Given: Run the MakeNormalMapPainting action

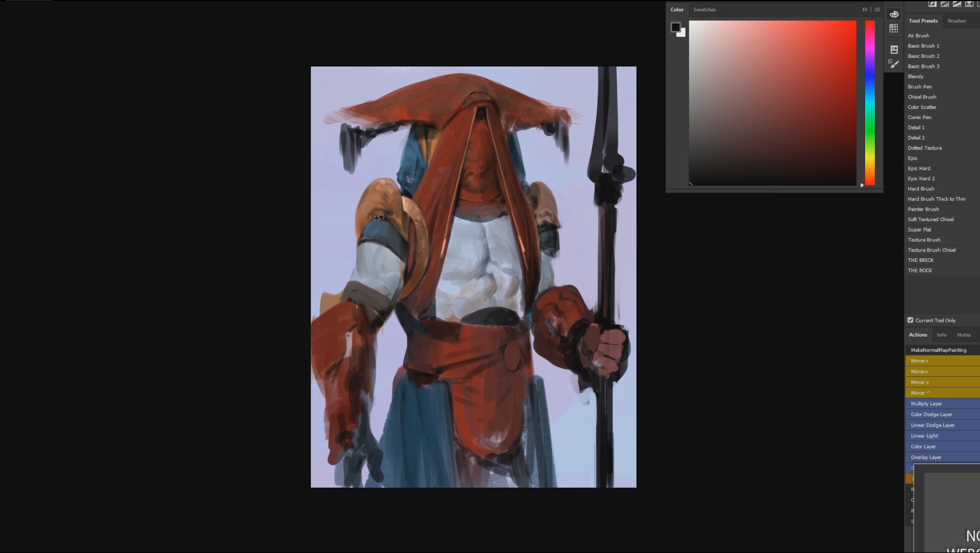Looking at the screenshot, I should [x=943, y=350].
